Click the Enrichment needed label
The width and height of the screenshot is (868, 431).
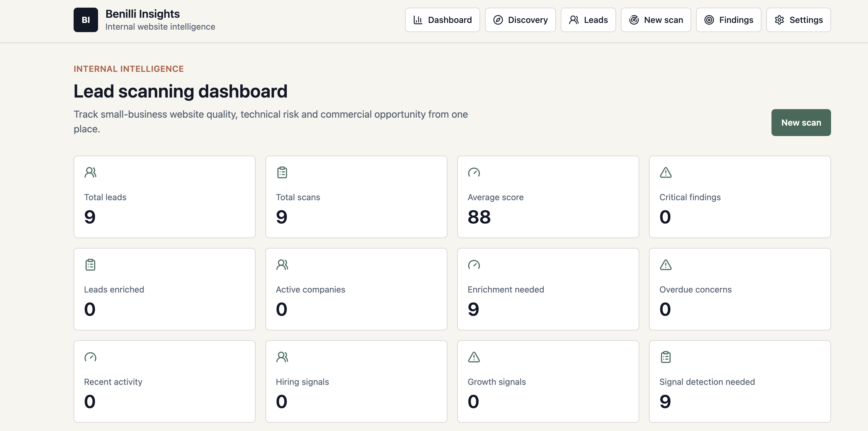click(x=505, y=290)
